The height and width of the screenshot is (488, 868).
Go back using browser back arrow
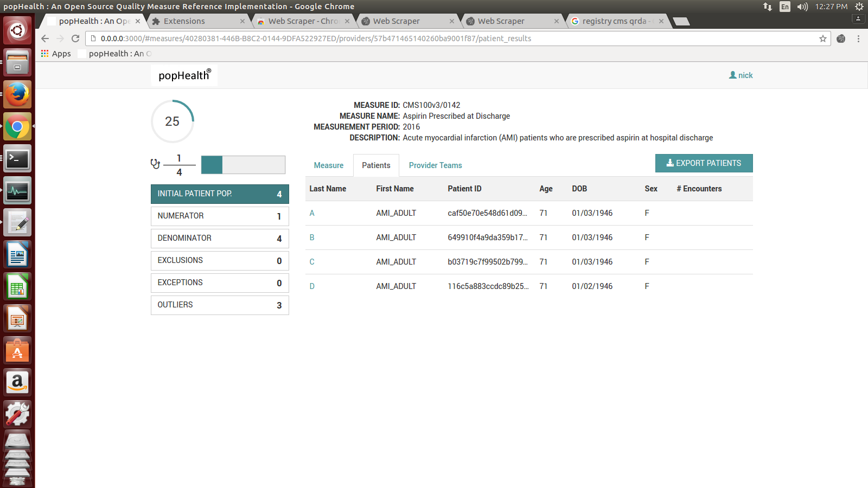45,38
